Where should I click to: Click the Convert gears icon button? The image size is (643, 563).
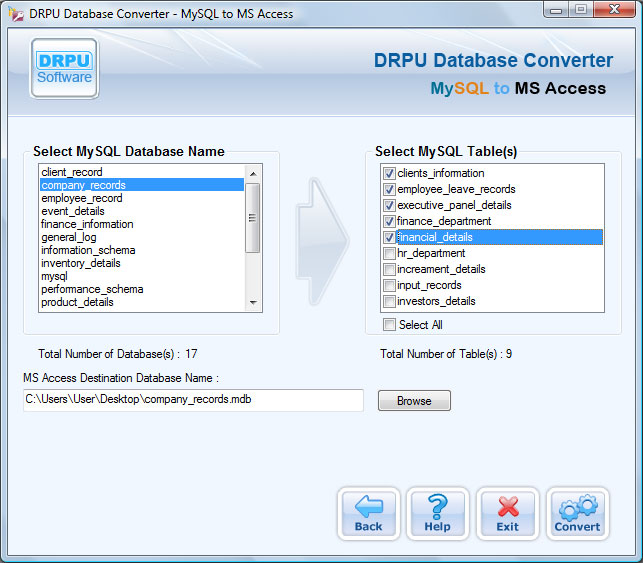click(577, 514)
